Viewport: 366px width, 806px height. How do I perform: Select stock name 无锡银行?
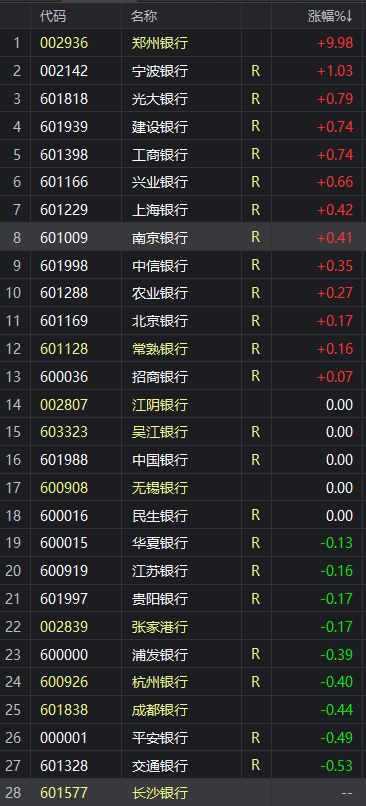tap(160, 488)
